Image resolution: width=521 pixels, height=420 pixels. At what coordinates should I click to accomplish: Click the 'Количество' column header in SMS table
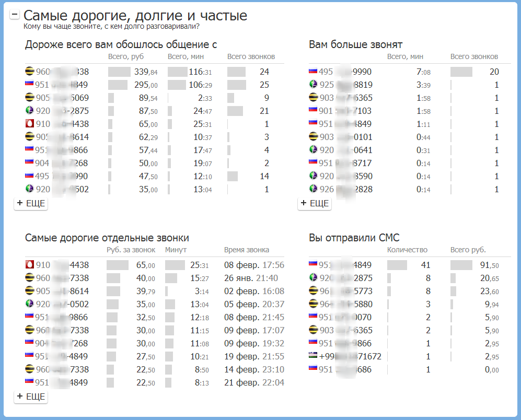click(x=408, y=250)
